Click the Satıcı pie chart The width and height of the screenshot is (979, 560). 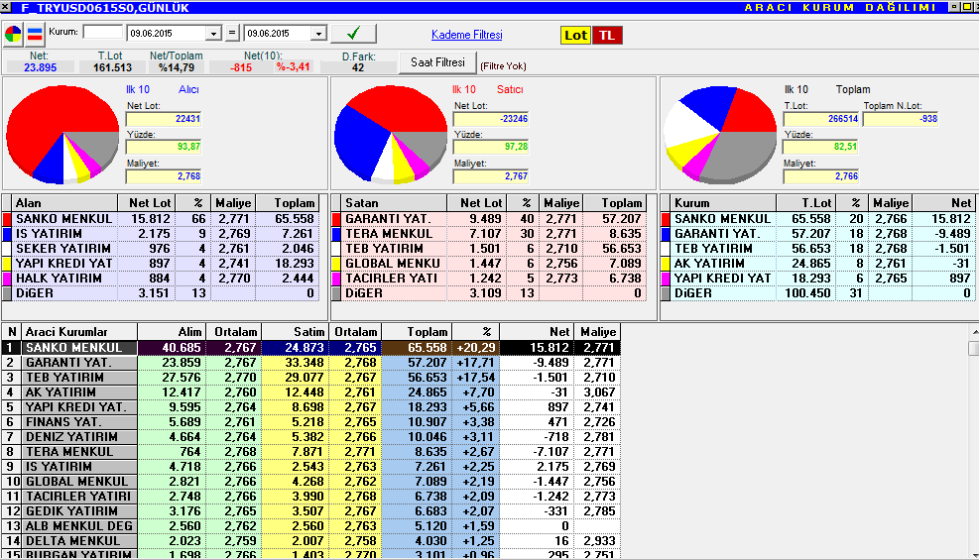coord(391,135)
